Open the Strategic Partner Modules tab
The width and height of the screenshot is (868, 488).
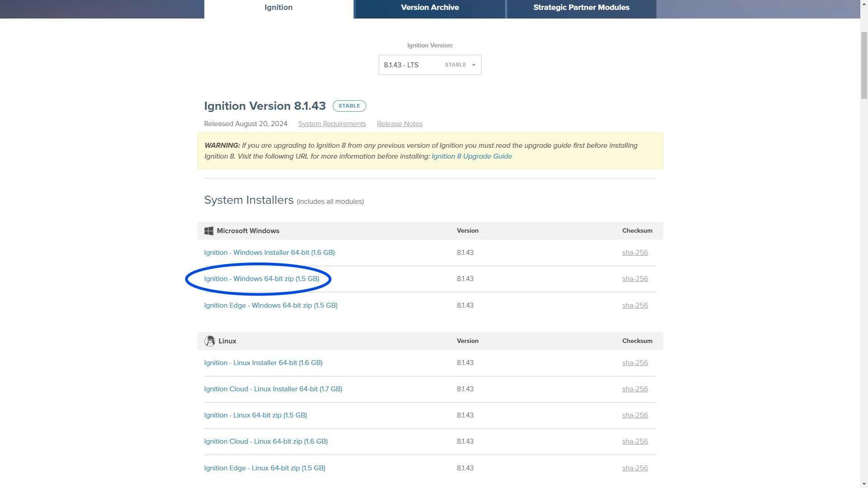pyautogui.click(x=581, y=8)
